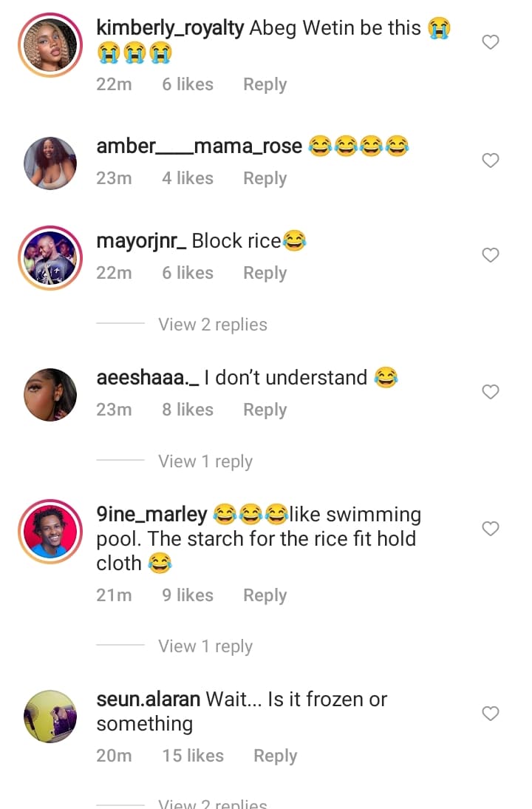Open the '9 likes' list on 9ine_marley's comment

[x=188, y=595]
